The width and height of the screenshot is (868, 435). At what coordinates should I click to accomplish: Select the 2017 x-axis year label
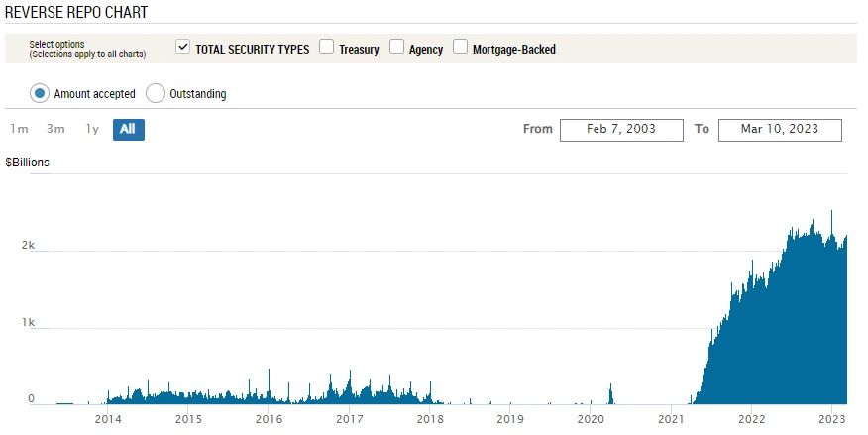point(349,420)
